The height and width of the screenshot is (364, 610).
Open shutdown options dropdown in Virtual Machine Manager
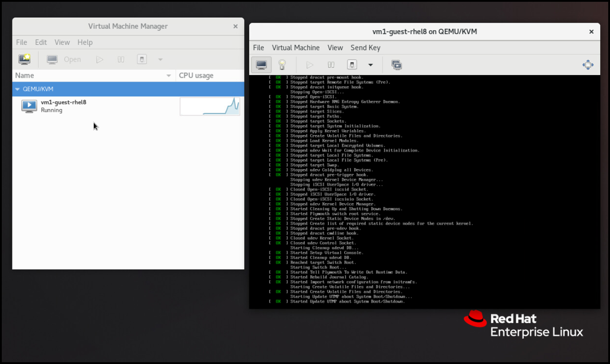[x=160, y=59]
